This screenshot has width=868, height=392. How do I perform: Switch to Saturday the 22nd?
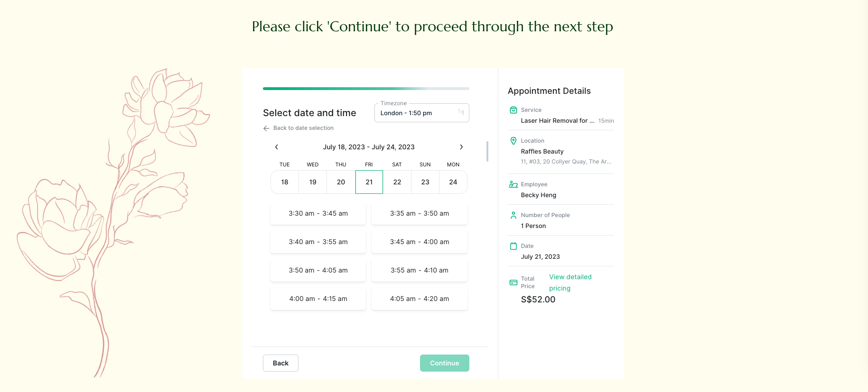click(x=397, y=182)
